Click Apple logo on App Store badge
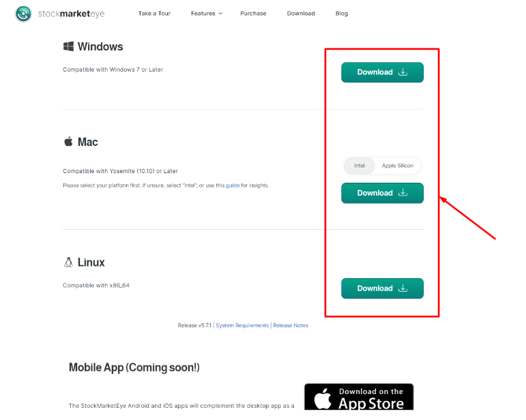Image resolution: width=526 pixels, height=420 pixels. click(323, 398)
